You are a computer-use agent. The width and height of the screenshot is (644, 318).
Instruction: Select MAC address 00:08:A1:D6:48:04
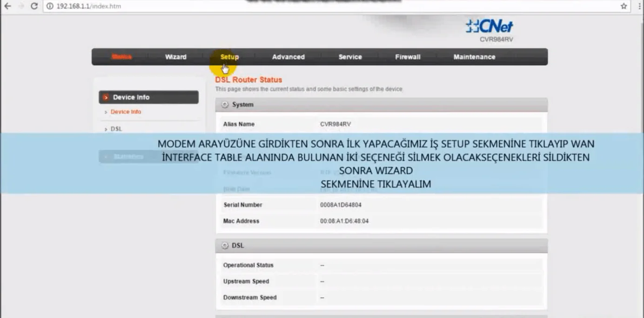tap(344, 221)
